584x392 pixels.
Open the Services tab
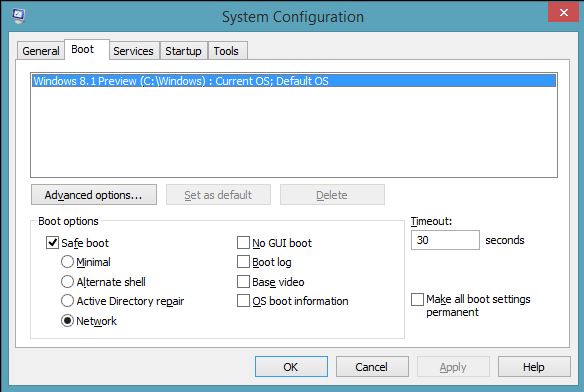click(133, 51)
